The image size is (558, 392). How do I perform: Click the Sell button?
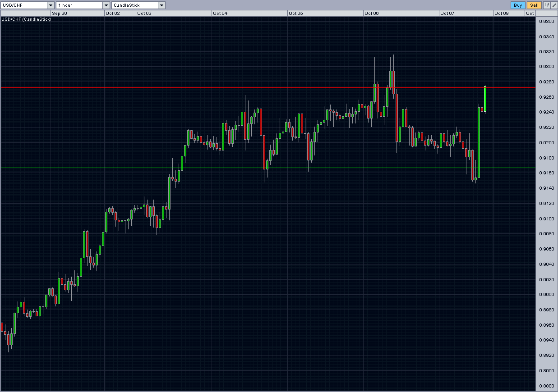tap(534, 5)
